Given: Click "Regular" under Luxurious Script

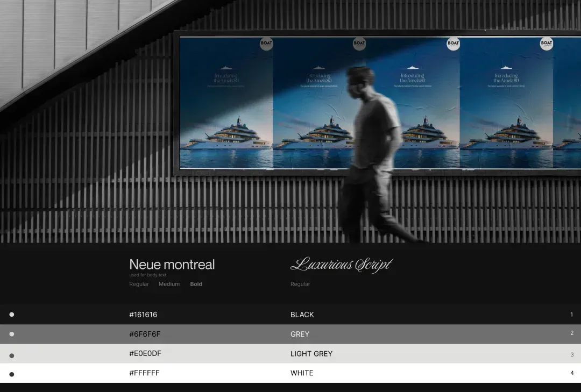Looking at the screenshot, I should (300, 284).
